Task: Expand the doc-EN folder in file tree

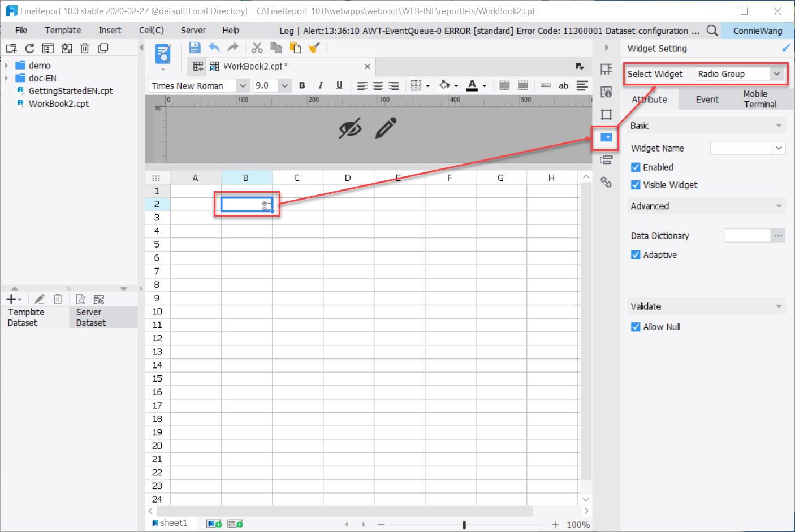Action: (7, 78)
